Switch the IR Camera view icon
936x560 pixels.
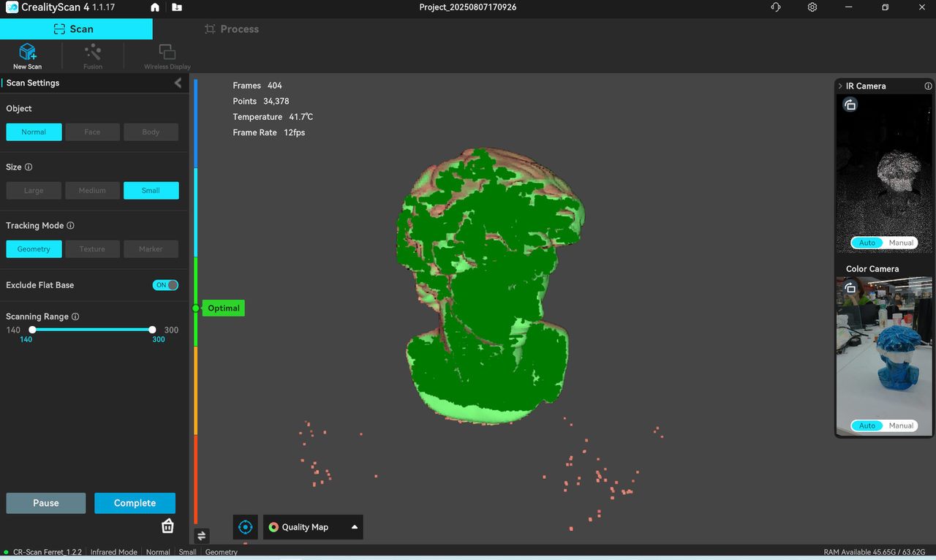(850, 105)
